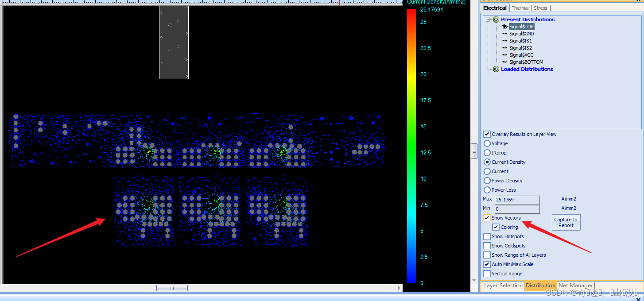Enable the Vertical Range checkbox

click(x=487, y=274)
